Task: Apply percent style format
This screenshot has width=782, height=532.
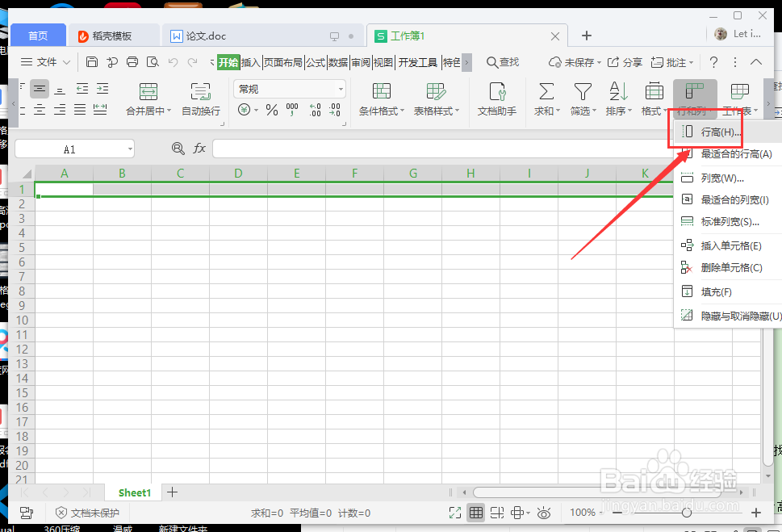Action: [272, 109]
